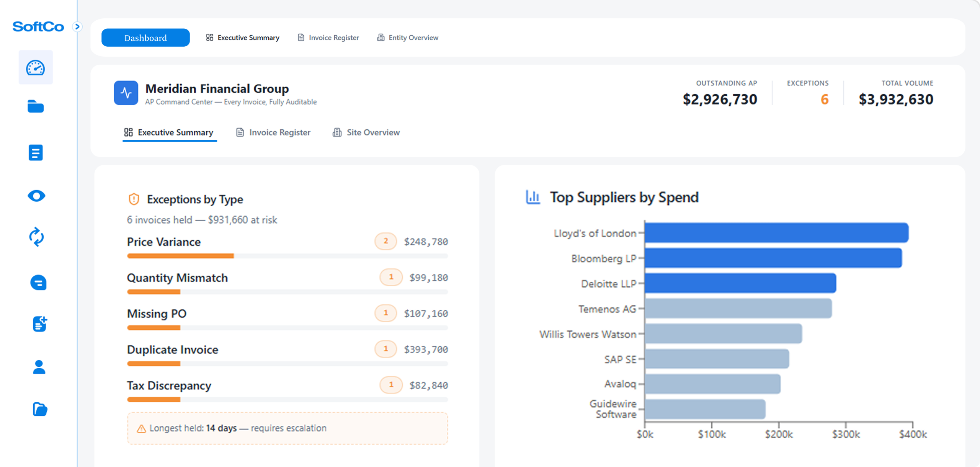Open the chat bubble icon in sidebar
Viewport: 980px width, 467px height.
(x=38, y=282)
